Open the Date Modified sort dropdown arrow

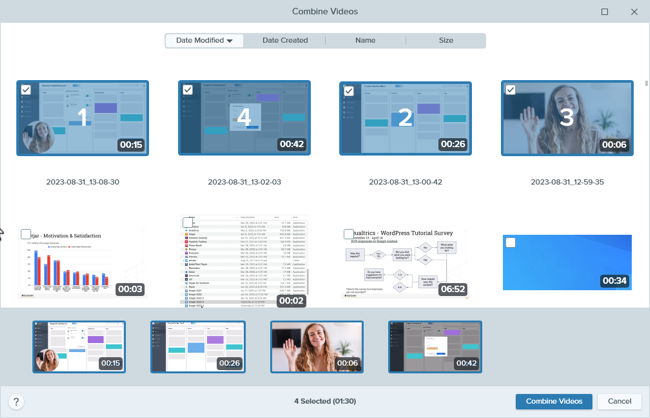click(x=230, y=41)
